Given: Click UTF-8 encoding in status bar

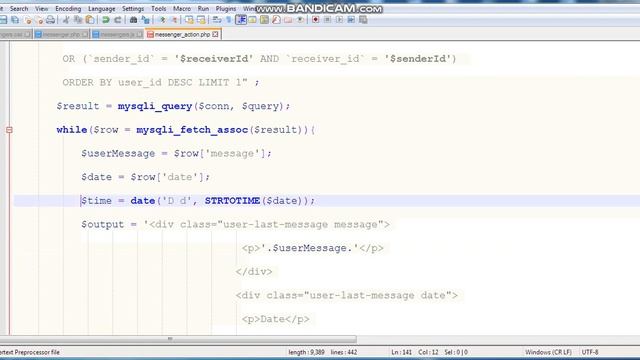Looking at the screenshot, I should pyautogui.click(x=590, y=352).
